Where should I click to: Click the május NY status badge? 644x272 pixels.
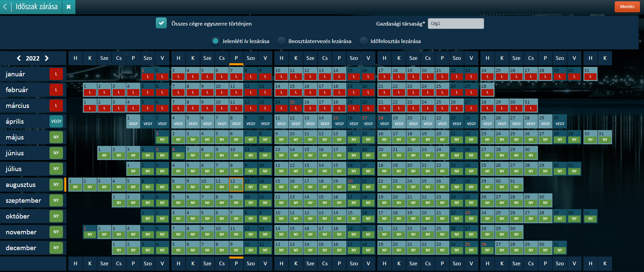click(56, 137)
